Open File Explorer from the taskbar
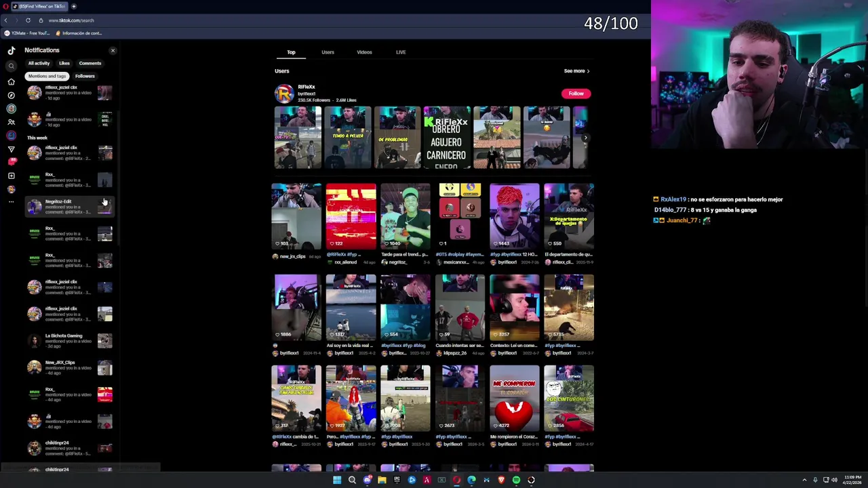The width and height of the screenshot is (868, 488). click(x=382, y=480)
